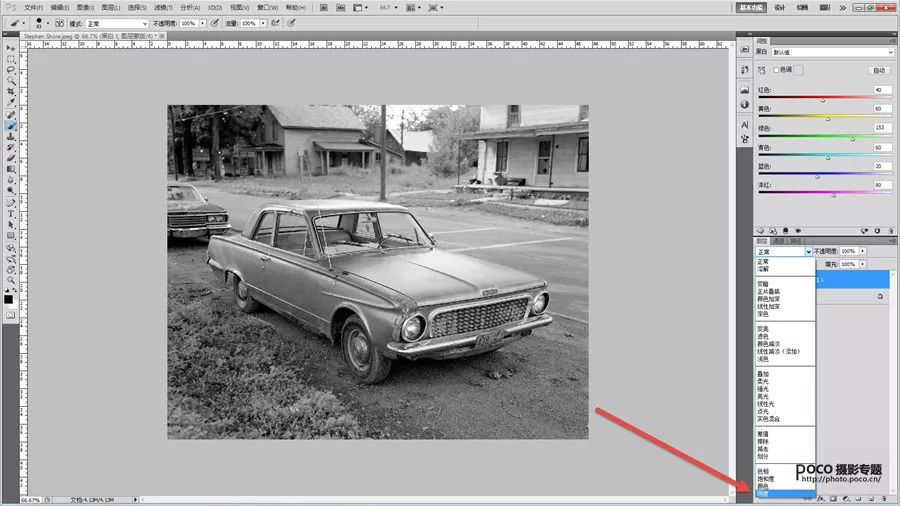The width and height of the screenshot is (900, 506).
Task: Click the 自动 auto button
Action: pos(879,71)
